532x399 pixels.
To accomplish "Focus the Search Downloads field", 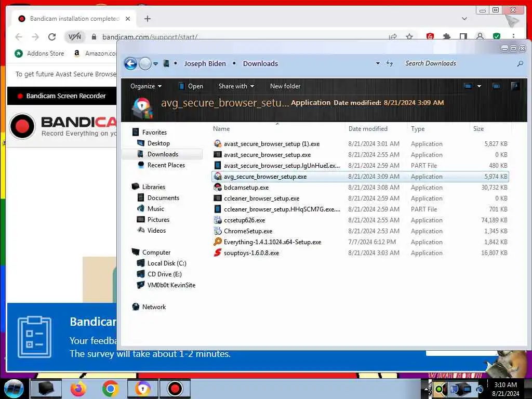I will click(x=458, y=63).
